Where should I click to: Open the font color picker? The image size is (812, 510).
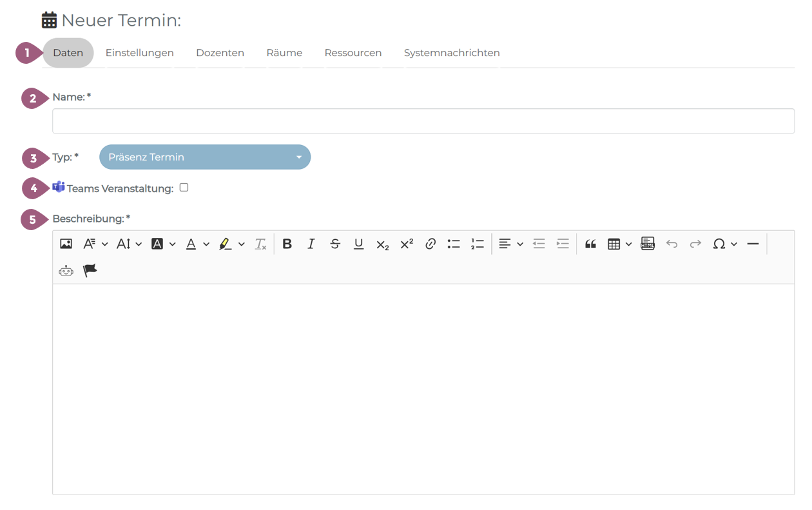tap(197, 244)
